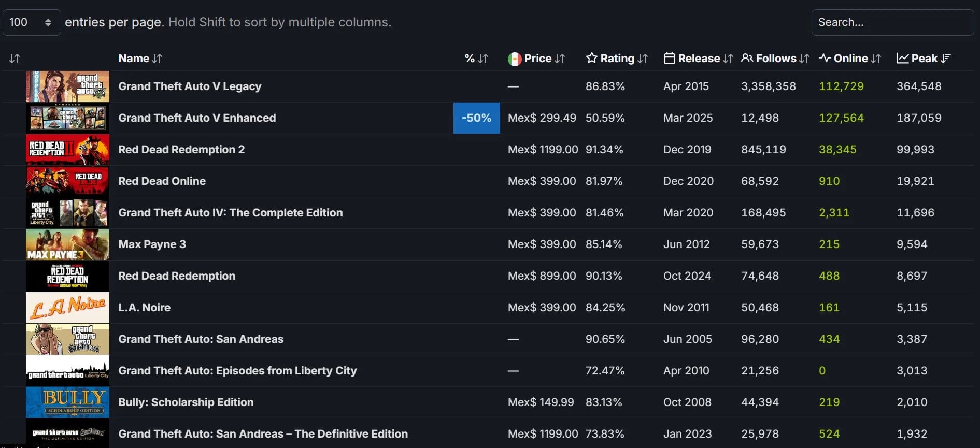Toggle descending sort icon on Peak

tap(946, 59)
